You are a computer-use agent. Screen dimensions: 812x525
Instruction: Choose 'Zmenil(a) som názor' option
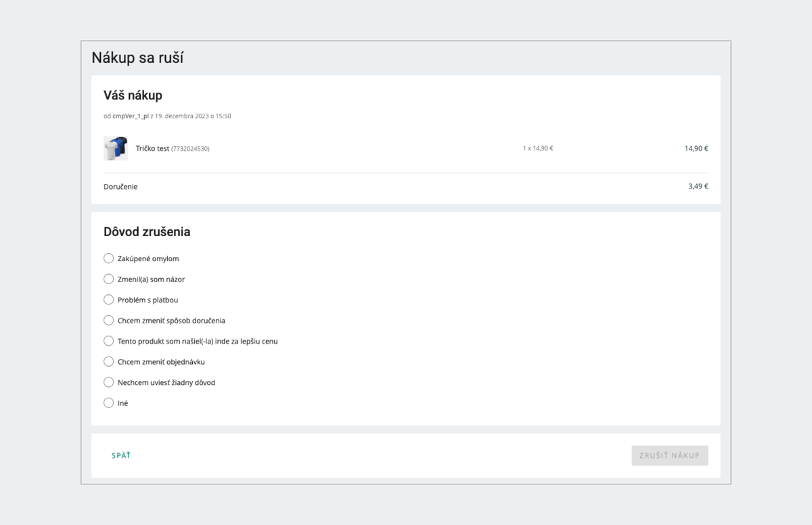click(108, 279)
